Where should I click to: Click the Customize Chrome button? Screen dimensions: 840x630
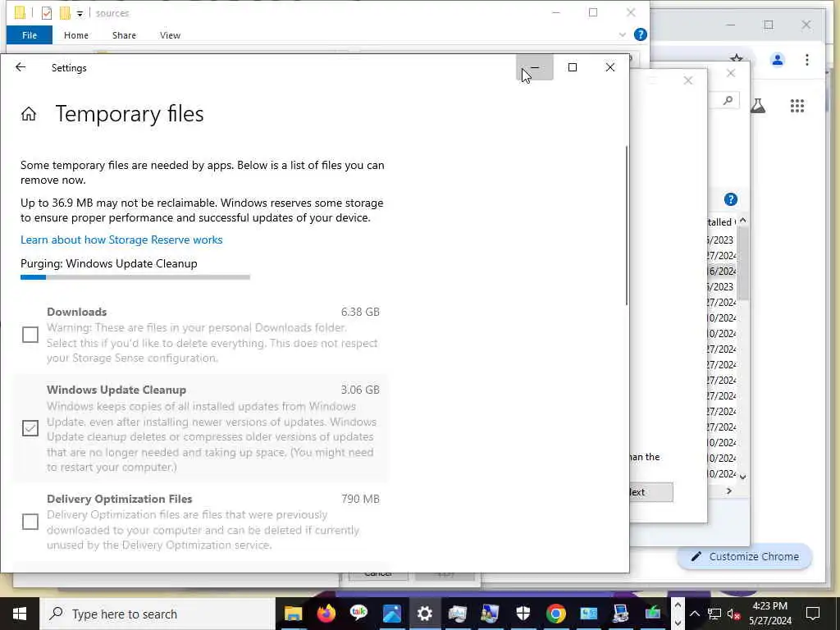point(745,557)
